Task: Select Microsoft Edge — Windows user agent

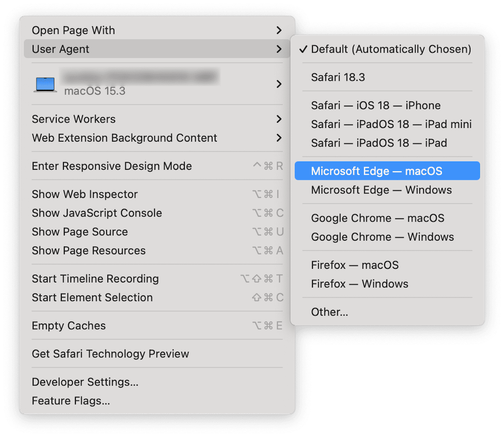Action: [x=387, y=190]
